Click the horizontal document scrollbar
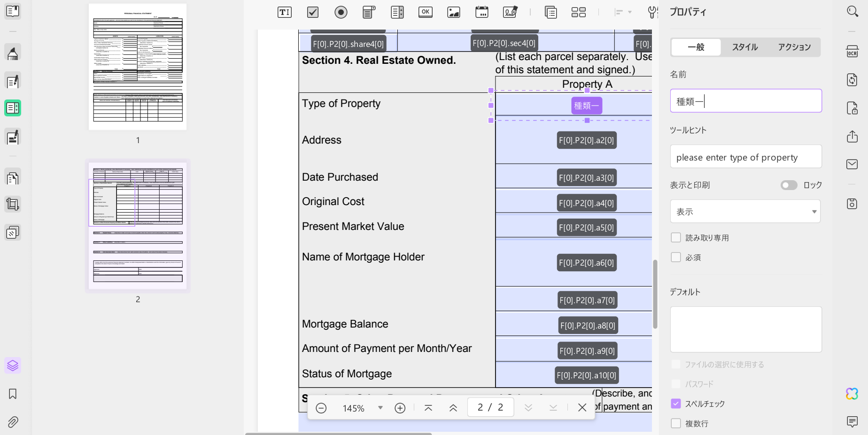868x435 pixels. [x=338, y=434]
